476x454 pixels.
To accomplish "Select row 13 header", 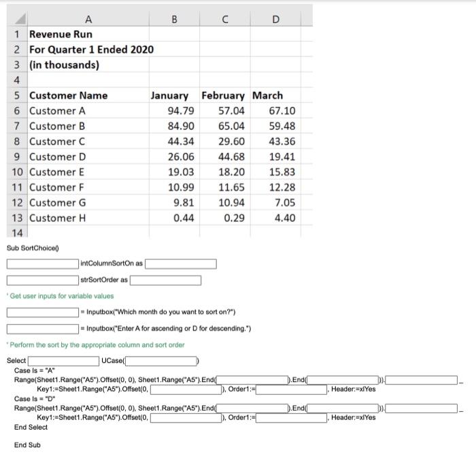I will (x=17, y=218).
